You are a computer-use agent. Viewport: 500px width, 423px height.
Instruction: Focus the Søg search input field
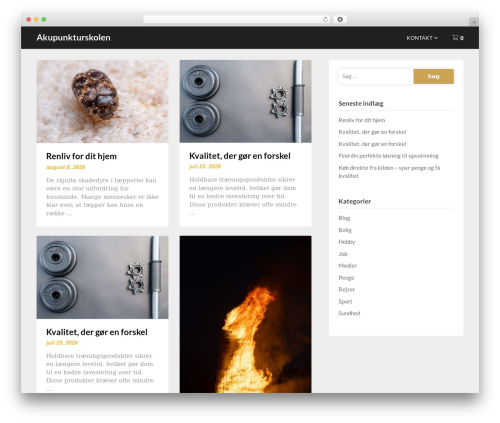(x=376, y=76)
